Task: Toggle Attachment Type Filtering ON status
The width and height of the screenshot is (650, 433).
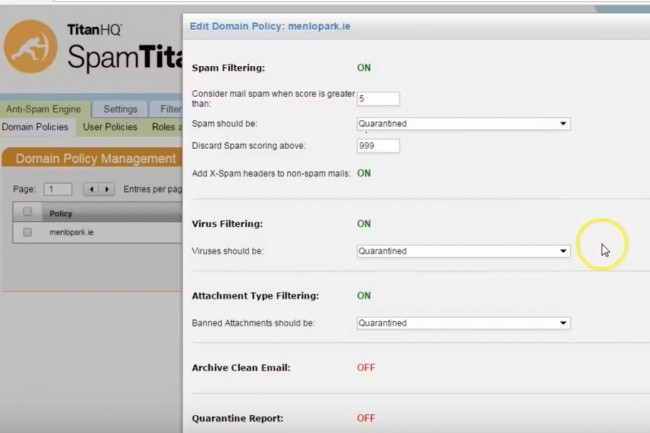Action: pyautogui.click(x=364, y=296)
